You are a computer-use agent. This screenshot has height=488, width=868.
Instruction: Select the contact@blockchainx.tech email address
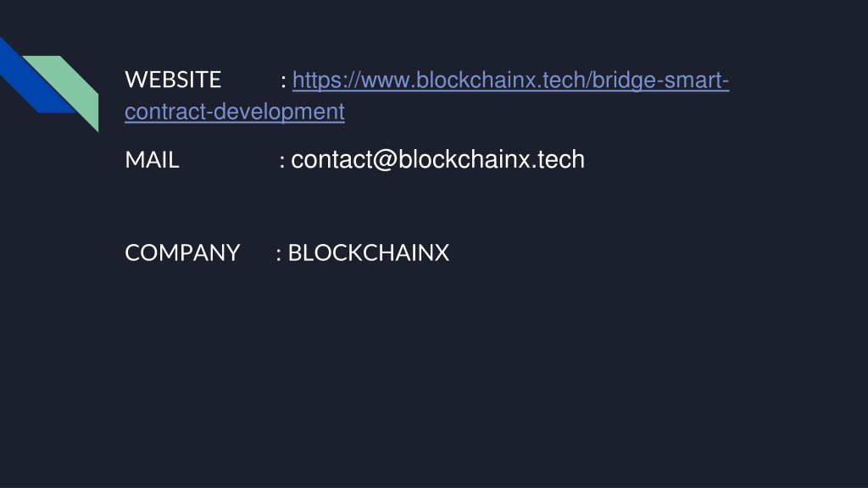pos(438,160)
